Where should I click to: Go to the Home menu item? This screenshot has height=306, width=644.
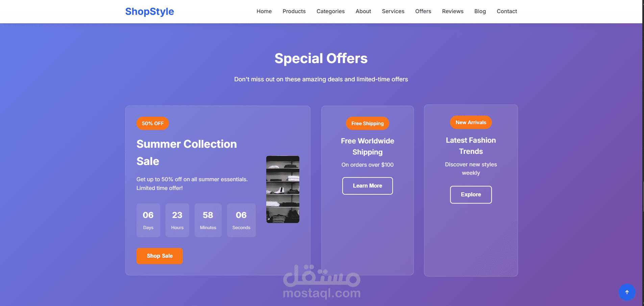pyautogui.click(x=264, y=11)
